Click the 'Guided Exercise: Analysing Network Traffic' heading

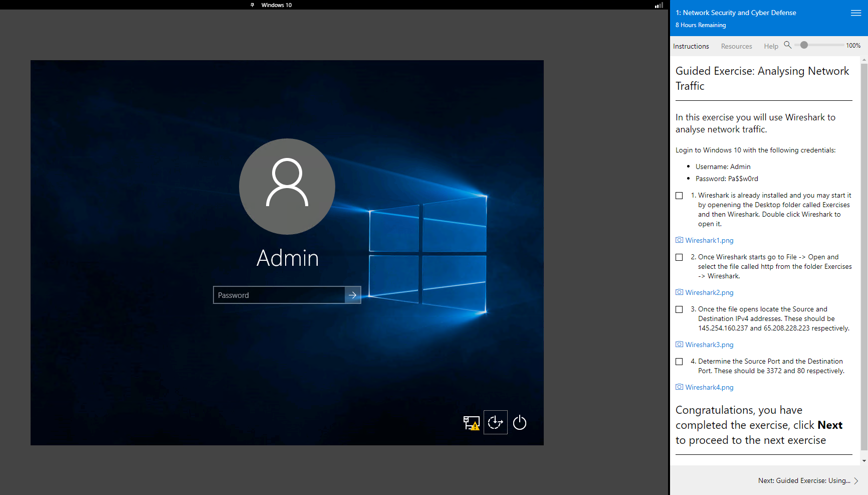762,78
